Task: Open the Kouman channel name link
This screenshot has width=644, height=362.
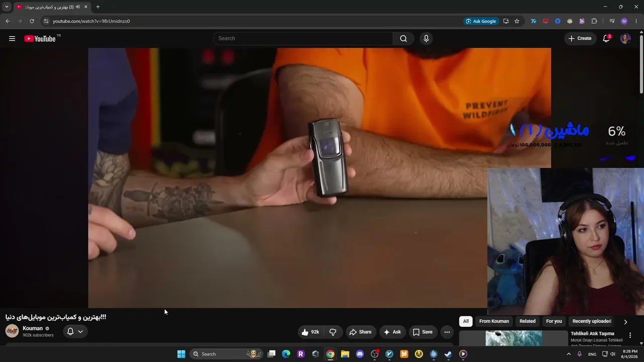Action: [33, 328]
